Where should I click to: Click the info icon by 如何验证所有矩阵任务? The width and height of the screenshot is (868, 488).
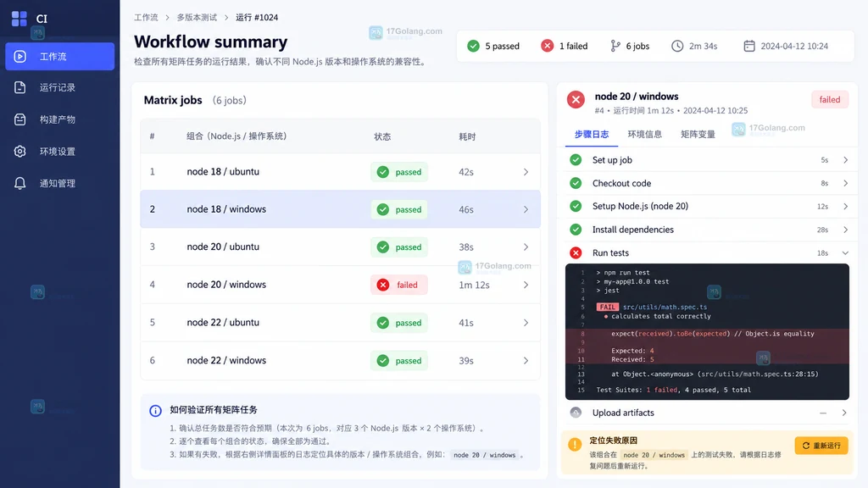click(x=156, y=411)
